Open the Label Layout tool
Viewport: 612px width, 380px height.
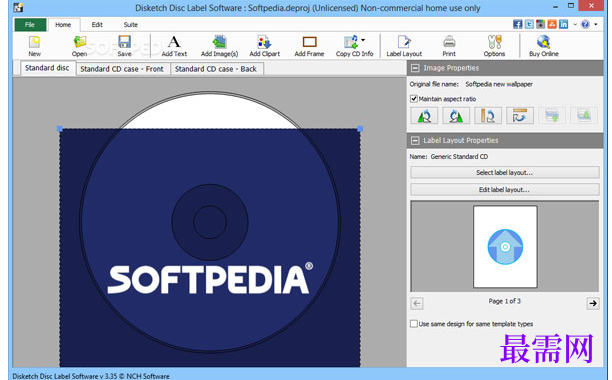pos(404,46)
